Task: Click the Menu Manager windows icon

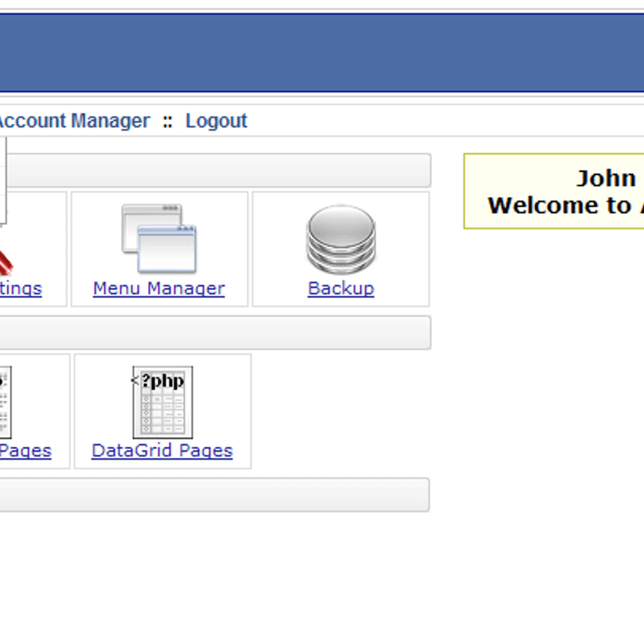Action: pos(159,239)
